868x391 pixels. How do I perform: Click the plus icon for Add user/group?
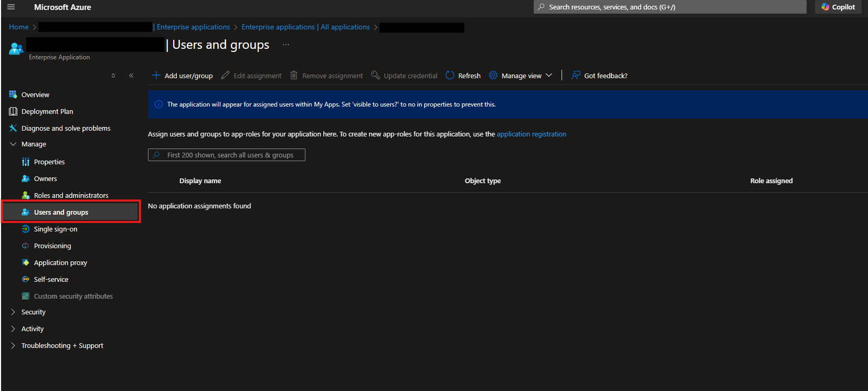tap(156, 76)
